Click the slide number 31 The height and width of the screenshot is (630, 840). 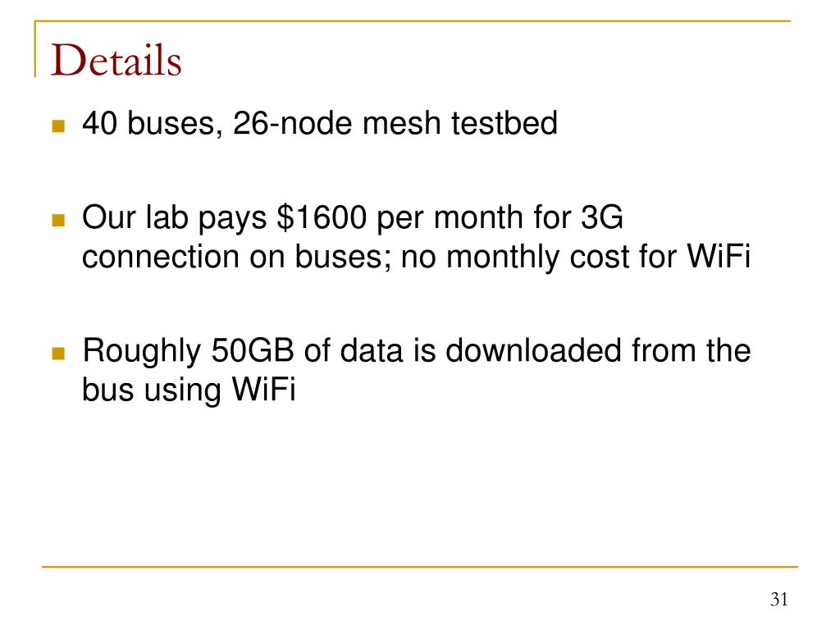point(779,599)
